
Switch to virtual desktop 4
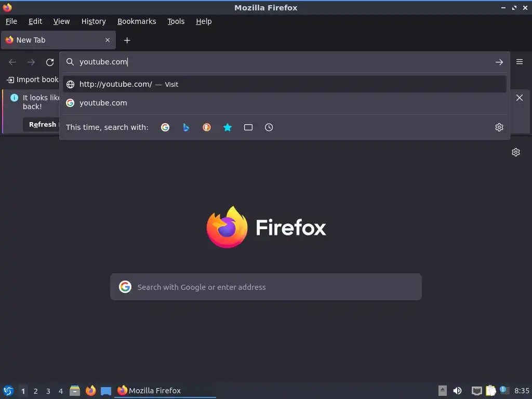(x=61, y=391)
